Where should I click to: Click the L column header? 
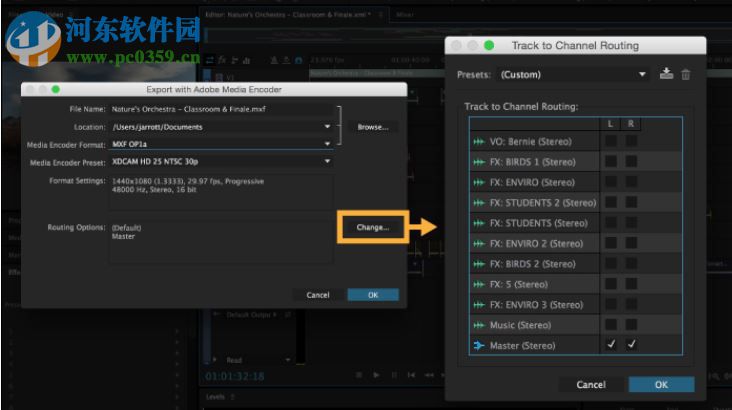610,124
